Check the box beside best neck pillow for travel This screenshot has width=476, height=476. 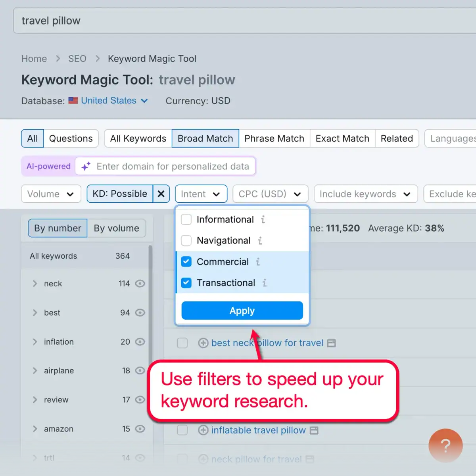tap(182, 343)
